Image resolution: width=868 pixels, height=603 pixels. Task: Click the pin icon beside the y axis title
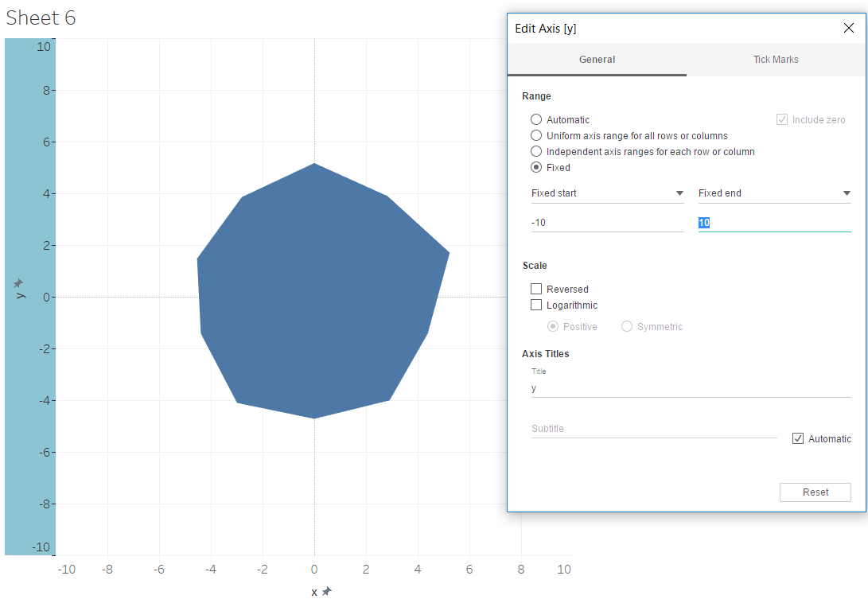(x=18, y=283)
